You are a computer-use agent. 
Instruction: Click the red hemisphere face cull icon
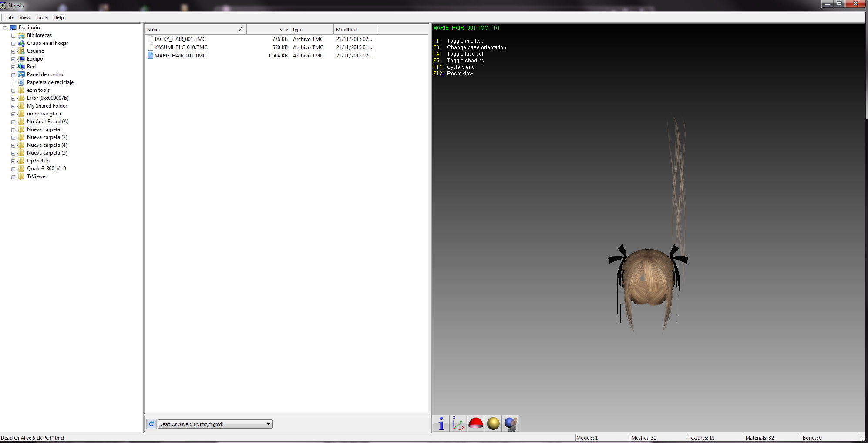click(x=476, y=423)
